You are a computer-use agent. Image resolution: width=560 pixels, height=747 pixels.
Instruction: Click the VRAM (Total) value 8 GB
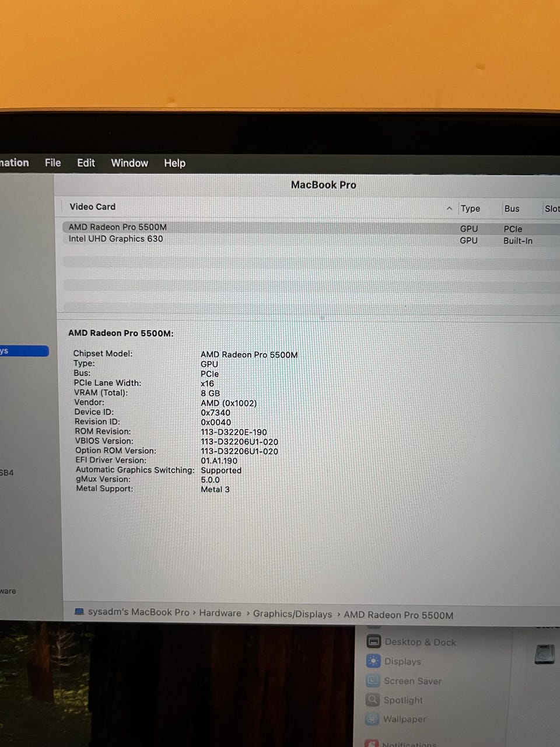click(210, 393)
